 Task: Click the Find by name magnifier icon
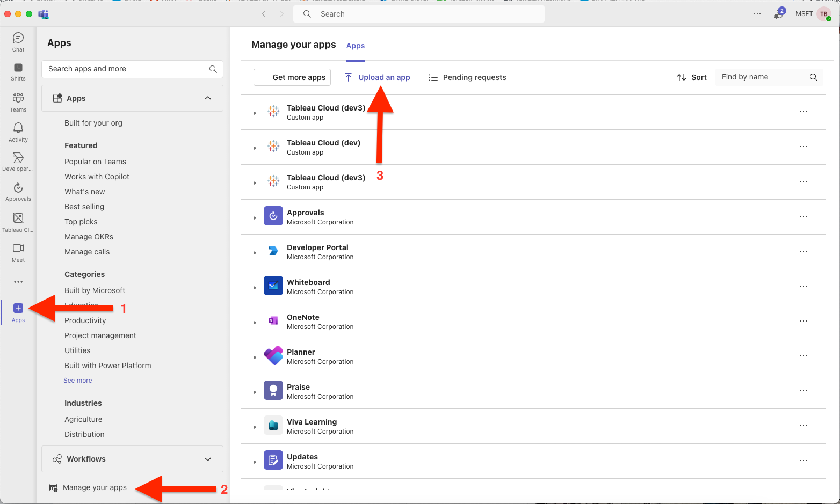(x=814, y=77)
